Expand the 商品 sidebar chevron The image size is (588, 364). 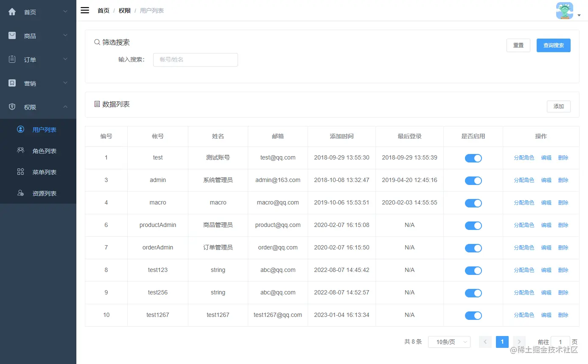tap(65, 35)
